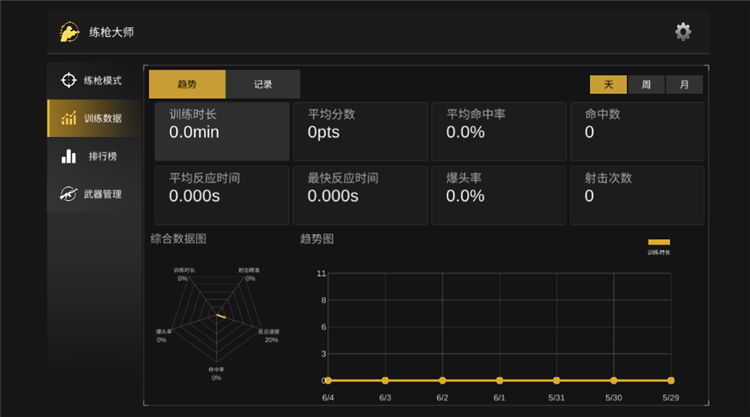This screenshot has width=750, height=417.
Task: Click the 6/4 data point on trend chart
Action: (328, 381)
